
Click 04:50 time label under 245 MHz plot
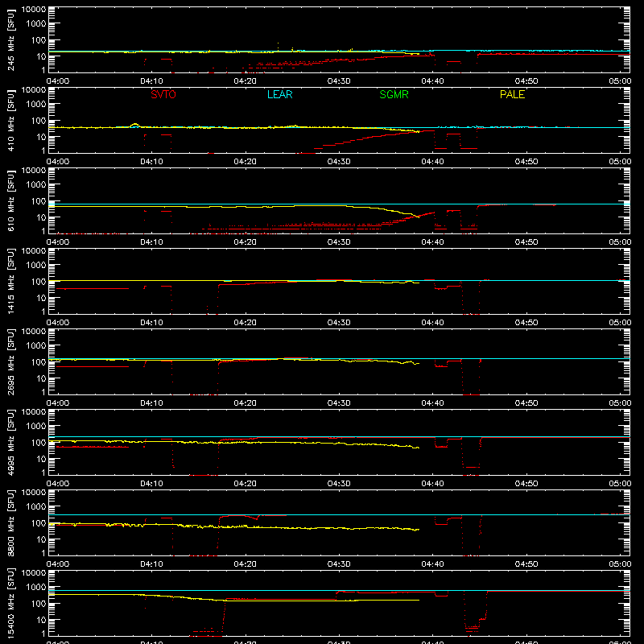[x=526, y=81]
